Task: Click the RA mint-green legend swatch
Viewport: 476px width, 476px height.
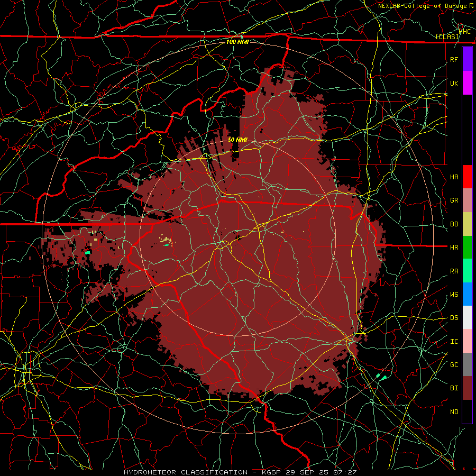Action: tap(467, 271)
